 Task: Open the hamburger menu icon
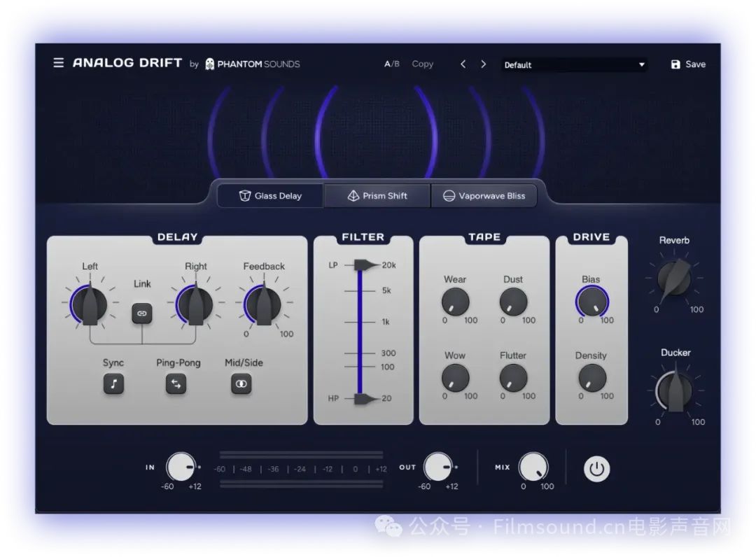[x=58, y=63]
